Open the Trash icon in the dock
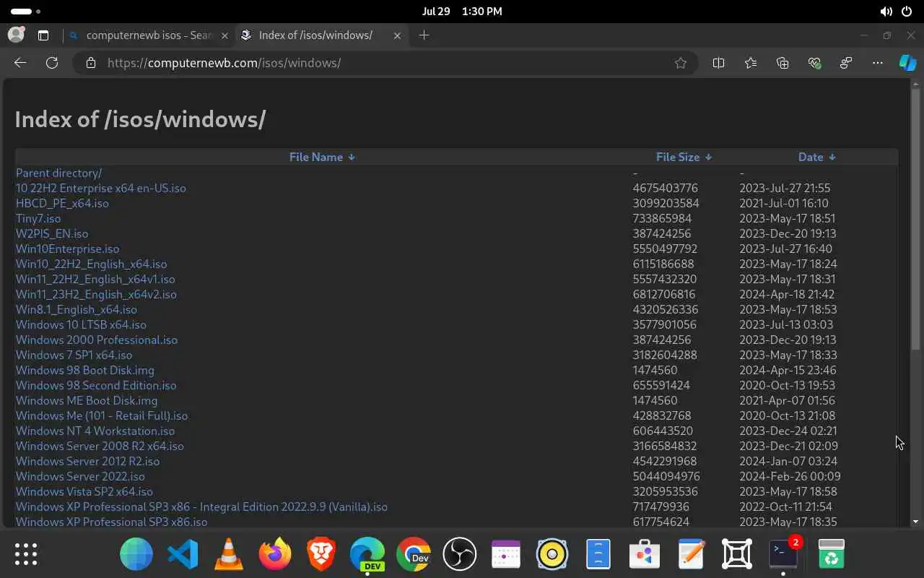The height and width of the screenshot is (578, 924). point(832,554)
